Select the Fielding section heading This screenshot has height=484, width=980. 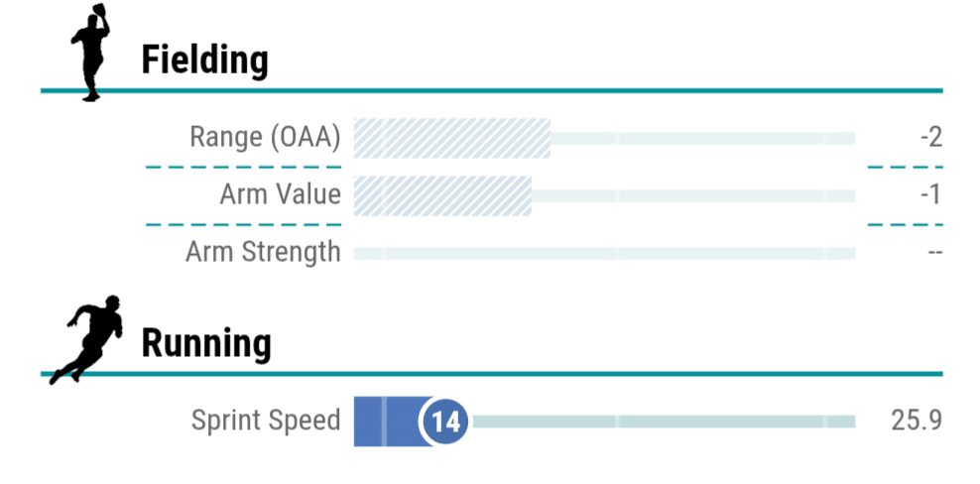pyautogui.click(x=204, y=60)
